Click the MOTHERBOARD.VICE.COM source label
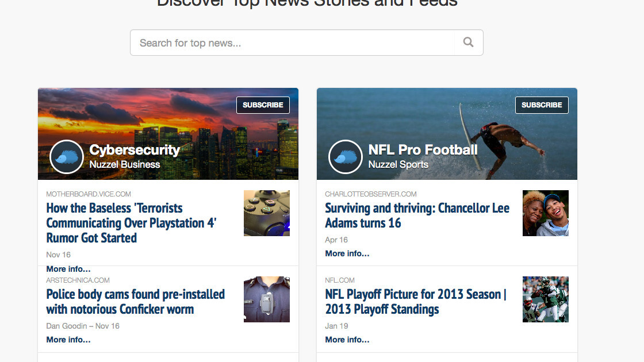 [89, 194]
